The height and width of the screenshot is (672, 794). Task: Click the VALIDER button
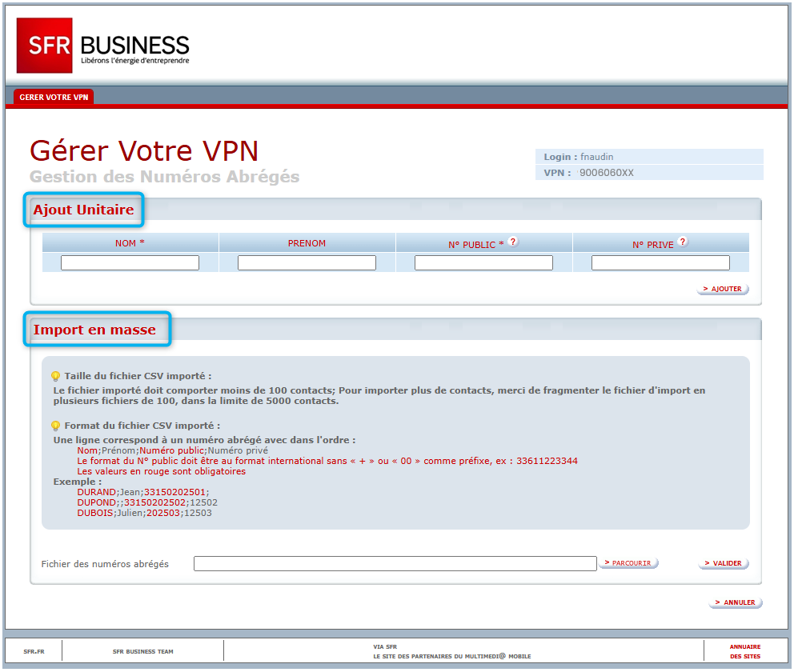click(x=723, y=564)
